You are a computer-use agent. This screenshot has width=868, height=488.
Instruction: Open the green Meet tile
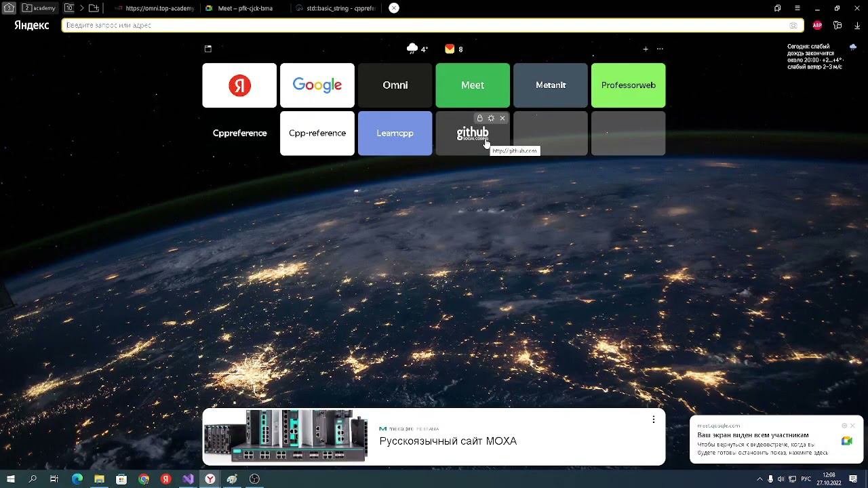(x=473, y=85)
